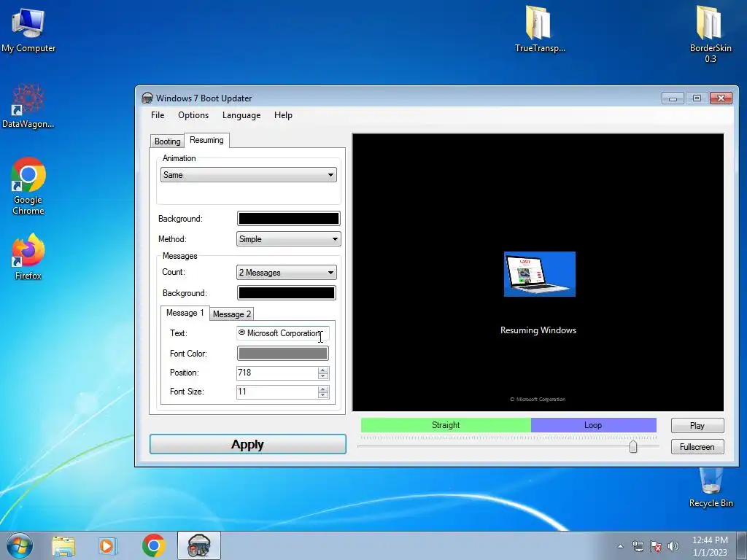
Task: Select Windows 7 Boot Updater taskbar button
Action: click(x=199, y=545)
